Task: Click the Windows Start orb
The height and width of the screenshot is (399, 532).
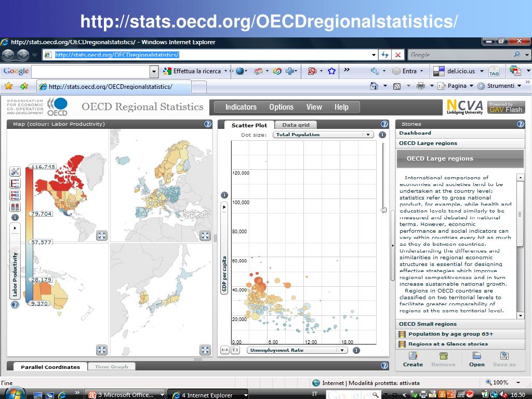Action: [x=15, y=393]
